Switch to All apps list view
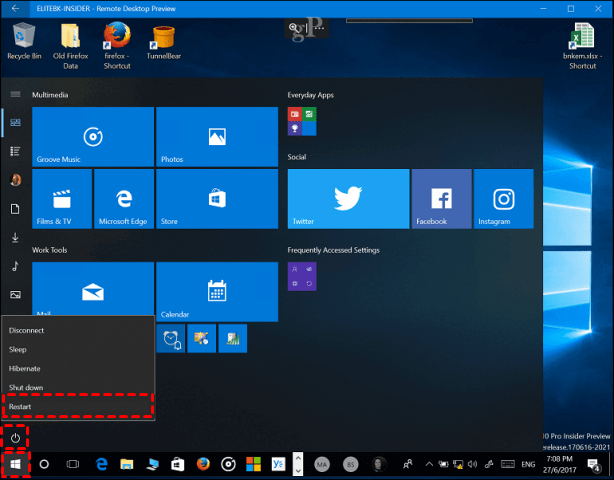 (x=15, y=151)
